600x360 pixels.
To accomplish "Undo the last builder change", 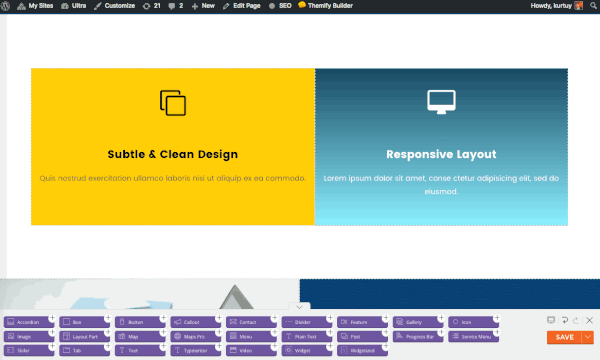I will (x=564, y=320).
